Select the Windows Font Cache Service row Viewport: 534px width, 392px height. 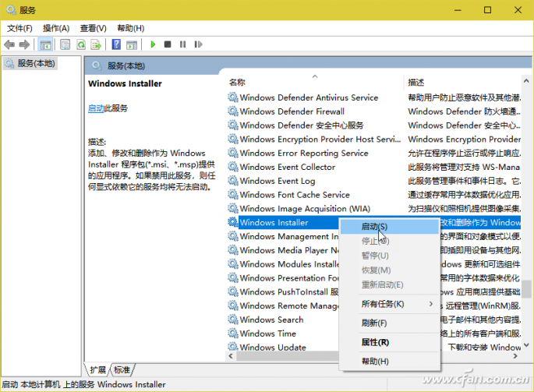(374, 195)
